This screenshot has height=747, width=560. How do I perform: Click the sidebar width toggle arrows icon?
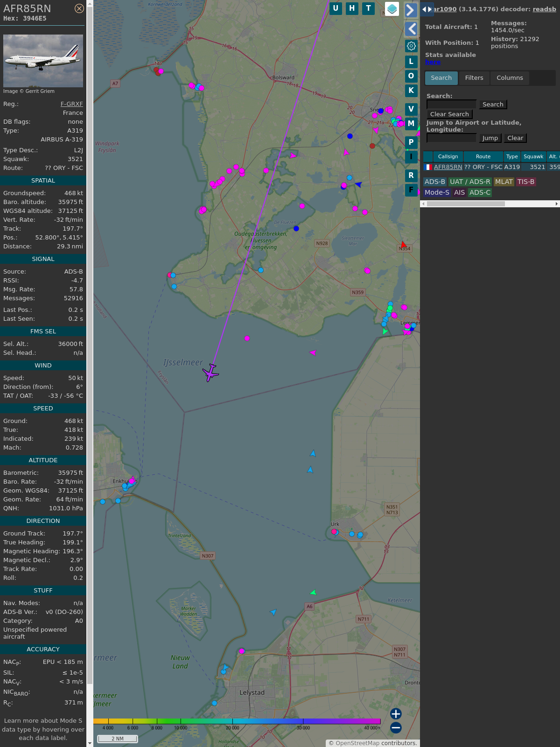pos(427,9)
